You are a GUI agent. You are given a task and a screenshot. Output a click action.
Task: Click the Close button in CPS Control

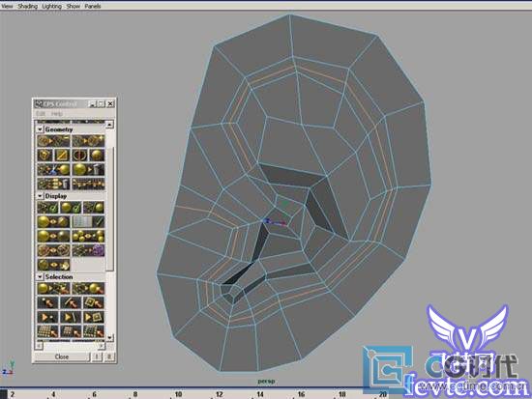coord(62,356)
